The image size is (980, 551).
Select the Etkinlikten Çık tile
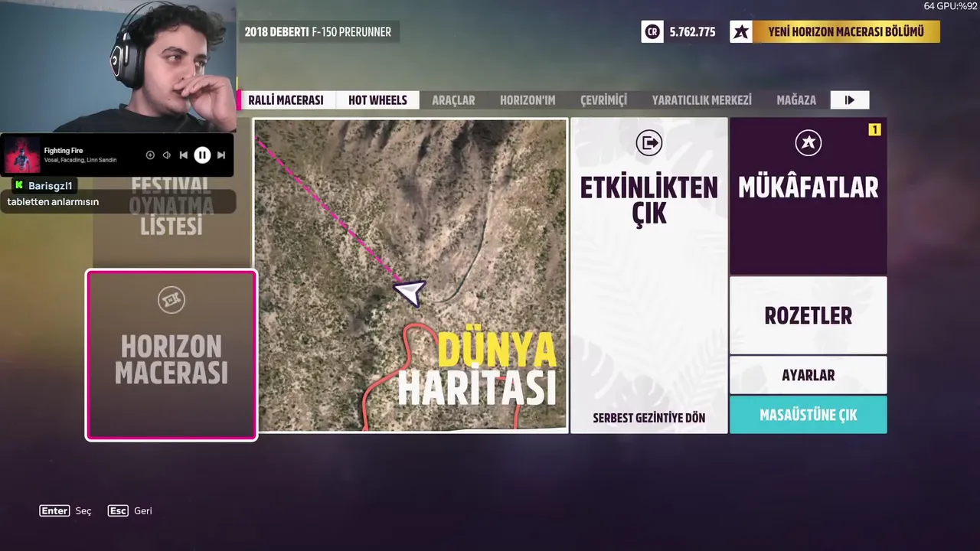[x=648, y=275]
